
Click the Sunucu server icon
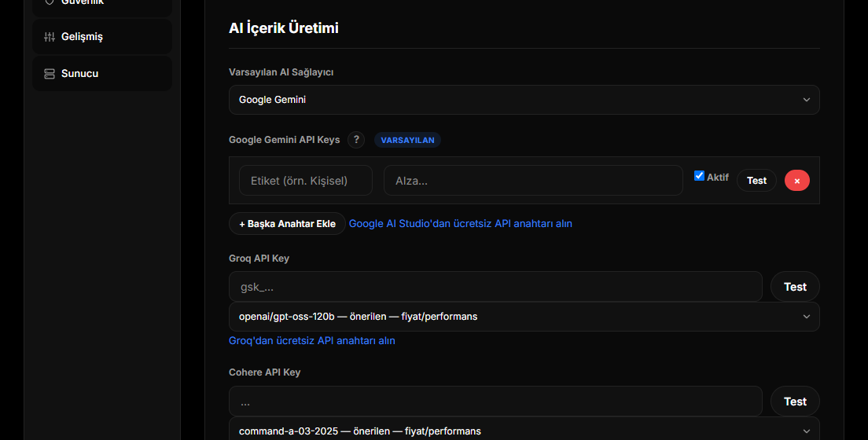point(50,74)
